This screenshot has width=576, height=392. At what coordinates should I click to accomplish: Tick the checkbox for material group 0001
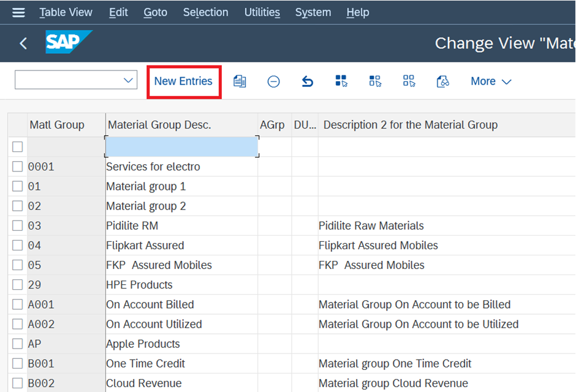click(x=18, y=167)
